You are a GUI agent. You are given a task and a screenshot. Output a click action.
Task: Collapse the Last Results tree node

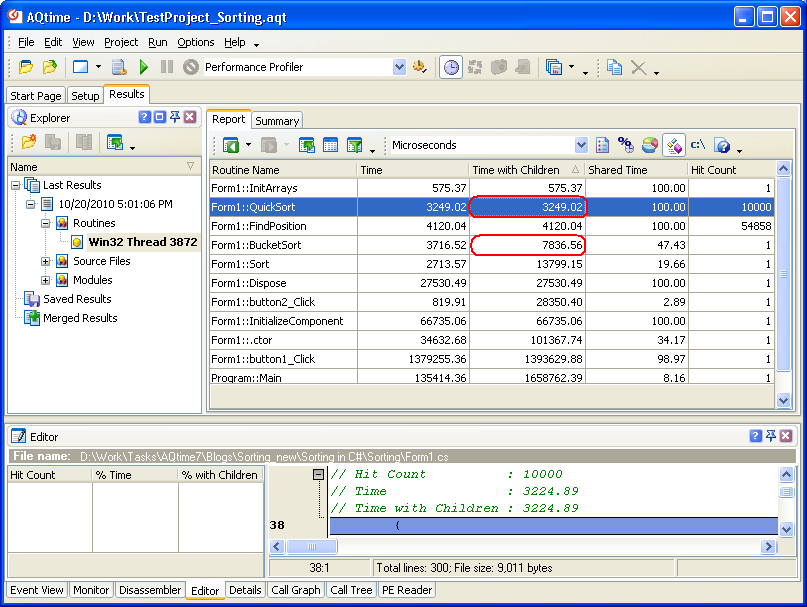(15, 185)
